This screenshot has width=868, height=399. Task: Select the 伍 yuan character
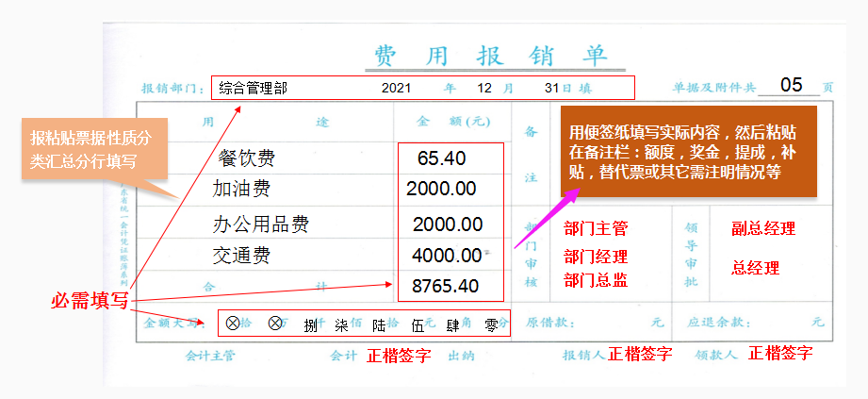point(418,325)
